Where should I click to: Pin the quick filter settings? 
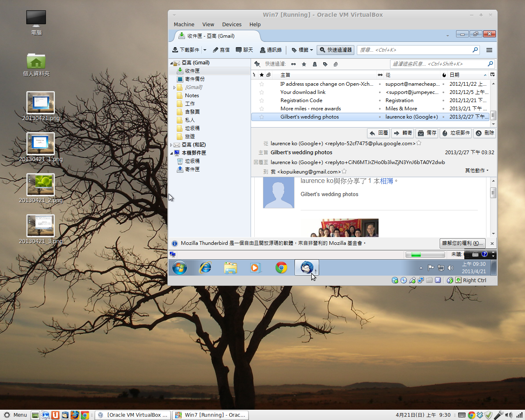(x=257, y=64)
